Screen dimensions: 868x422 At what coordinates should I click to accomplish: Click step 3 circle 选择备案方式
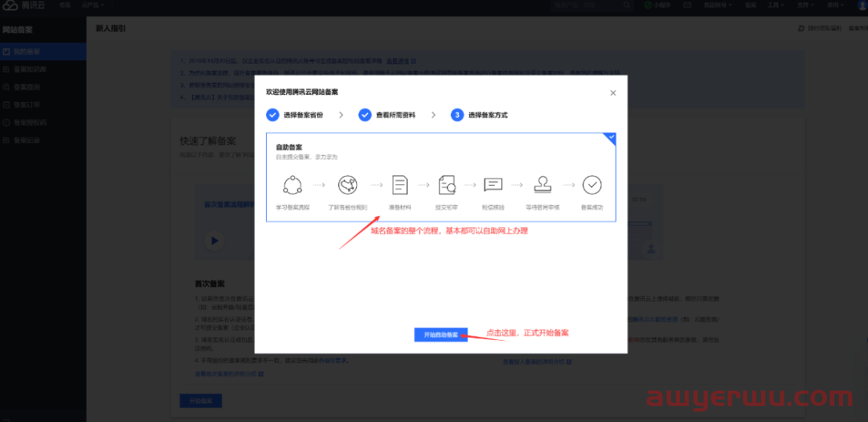coord(457,115)
